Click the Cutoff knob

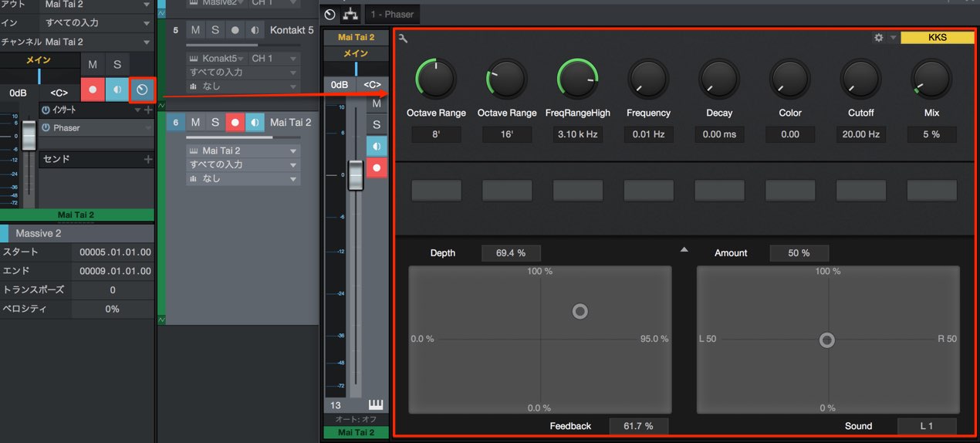(860, 79)
